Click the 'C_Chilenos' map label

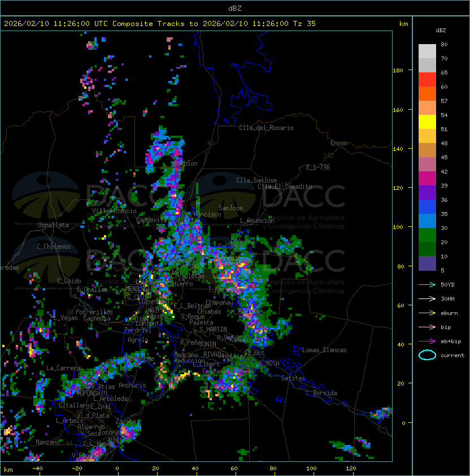(x=54, y=246)
